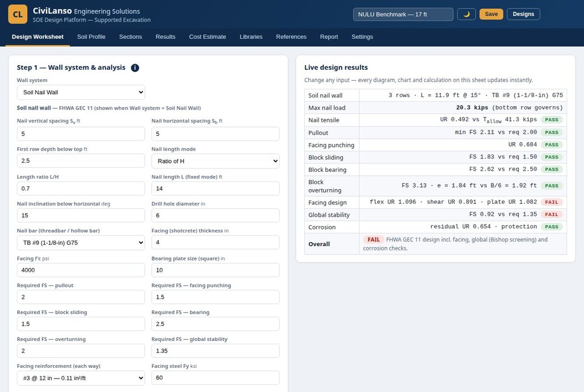Edit Required FS block sliding field
The image size is (584, 392).
click(81, 324)
